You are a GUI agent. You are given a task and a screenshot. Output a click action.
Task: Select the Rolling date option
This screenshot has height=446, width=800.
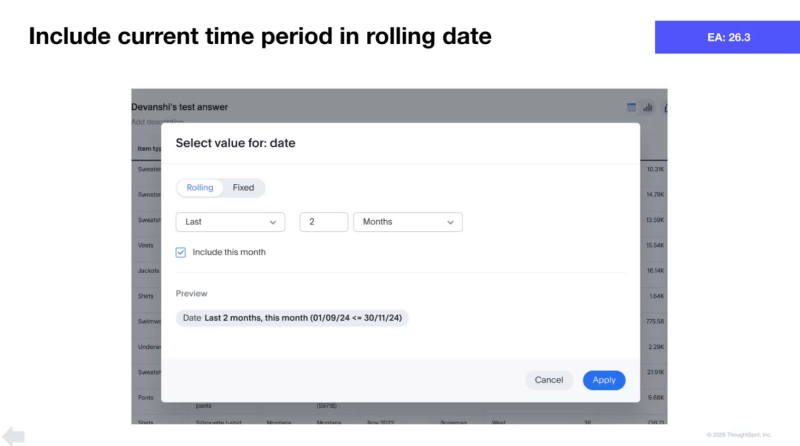[200, 187]
